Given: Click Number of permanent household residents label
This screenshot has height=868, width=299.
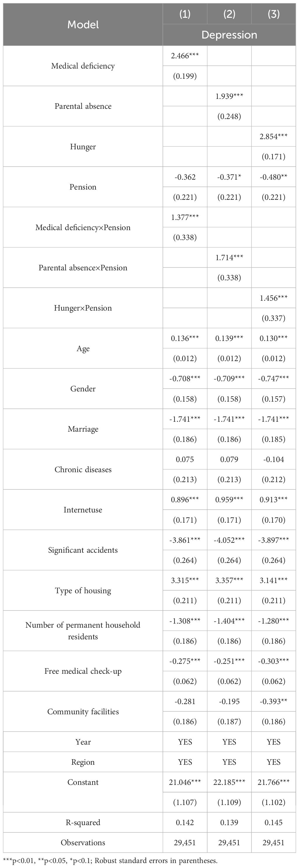Looking at the screenshot, I should click(83, 631).
